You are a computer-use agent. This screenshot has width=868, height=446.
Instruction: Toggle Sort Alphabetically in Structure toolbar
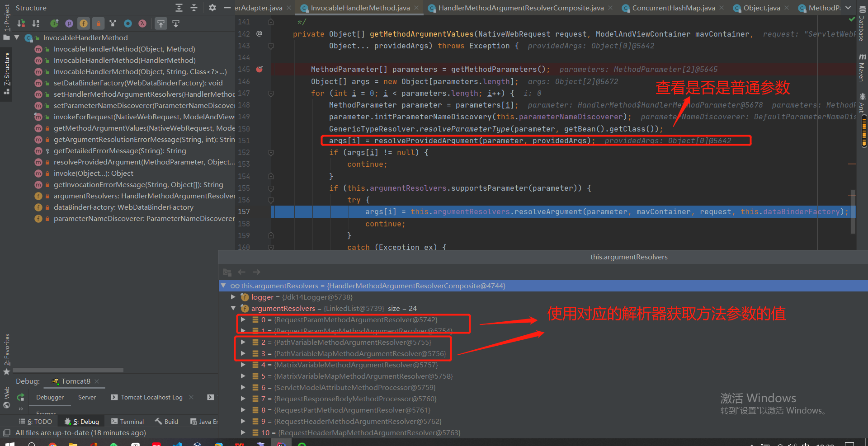(36, 23)
